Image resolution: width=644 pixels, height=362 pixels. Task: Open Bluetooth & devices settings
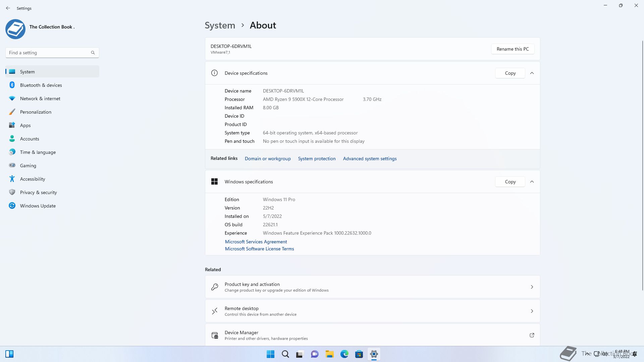[x=52, y=85]
